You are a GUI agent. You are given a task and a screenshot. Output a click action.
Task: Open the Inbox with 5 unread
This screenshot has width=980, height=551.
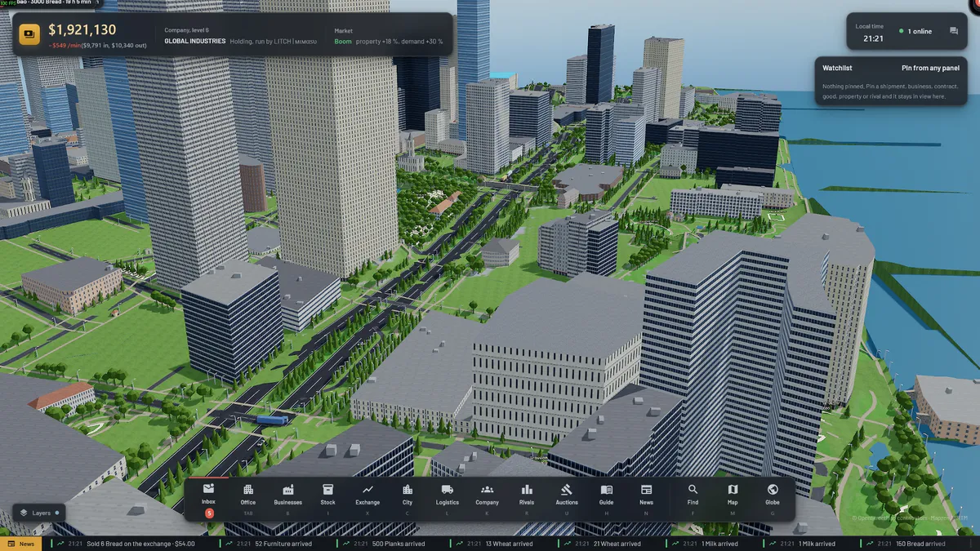(x=208, y=499)
